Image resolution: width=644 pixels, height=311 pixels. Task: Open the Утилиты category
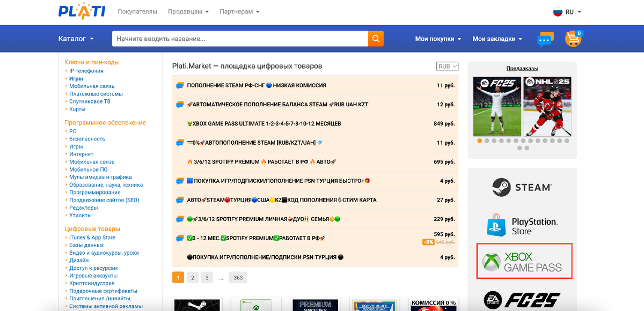(80, 215)
